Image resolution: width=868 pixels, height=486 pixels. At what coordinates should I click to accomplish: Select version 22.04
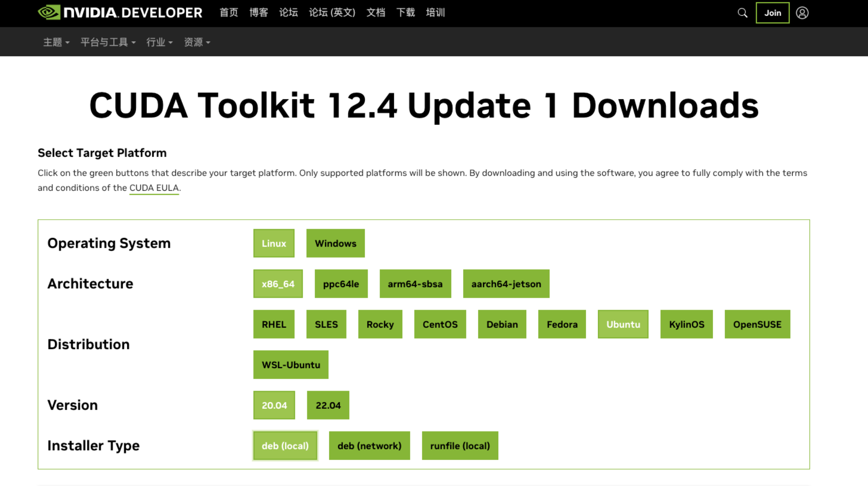pos(328,405)
